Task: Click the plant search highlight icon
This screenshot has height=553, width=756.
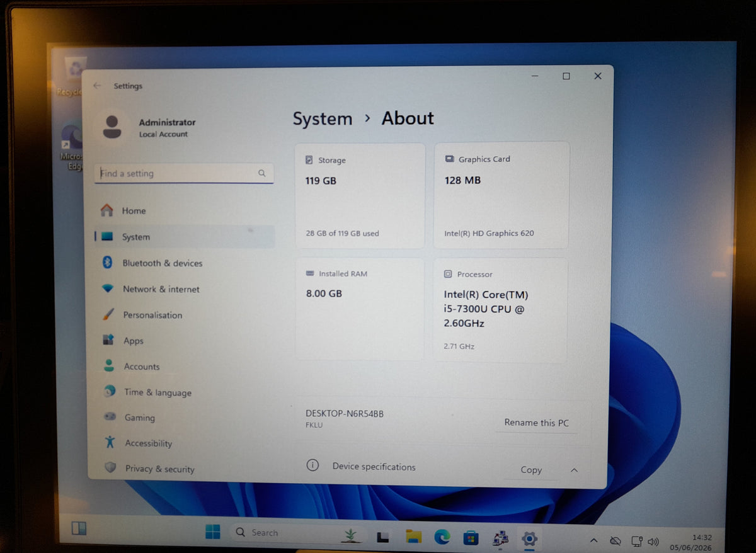Action: coord(351,535)
